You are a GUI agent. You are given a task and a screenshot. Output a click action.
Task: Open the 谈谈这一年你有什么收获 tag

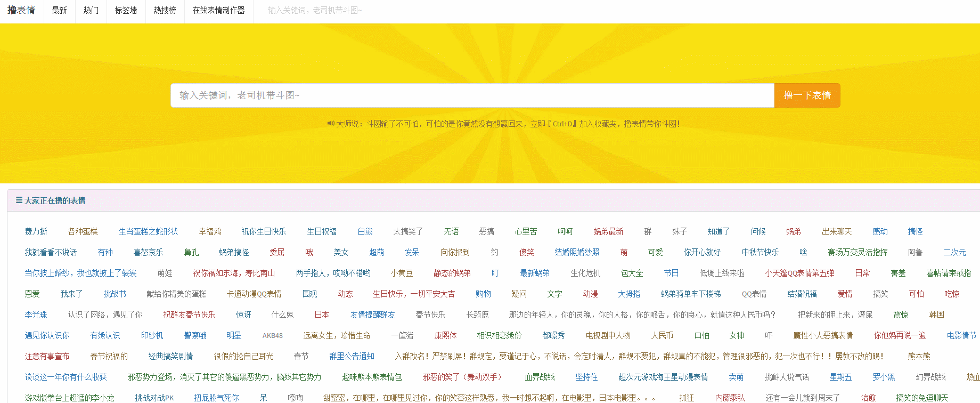[66, 377]
